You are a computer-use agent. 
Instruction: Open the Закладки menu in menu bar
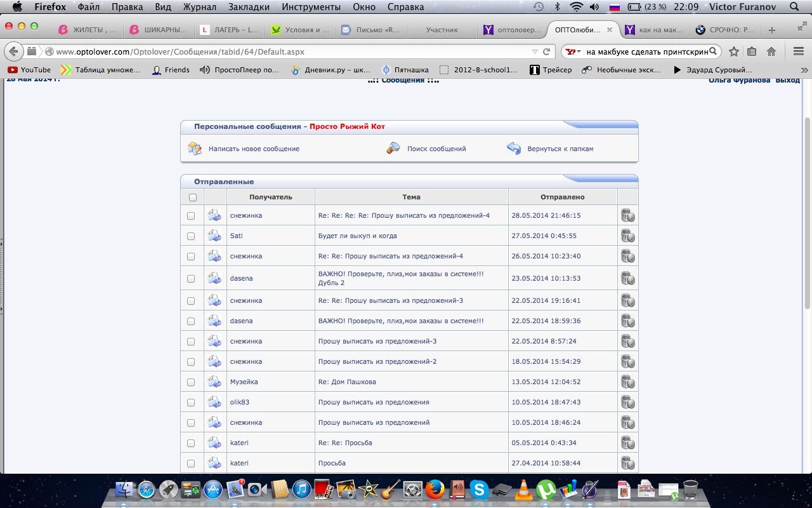243,7
